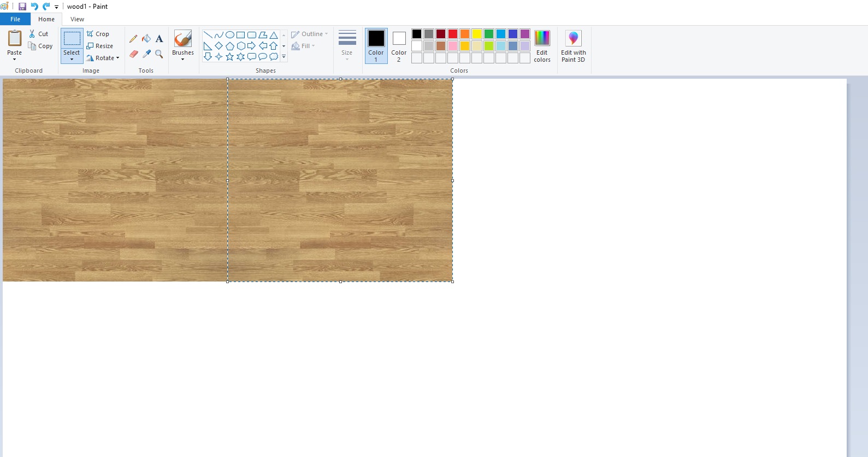This screenshot has width=868, height=457.
Task: Activate the Color 1 foreground selector
Action: 376,46
